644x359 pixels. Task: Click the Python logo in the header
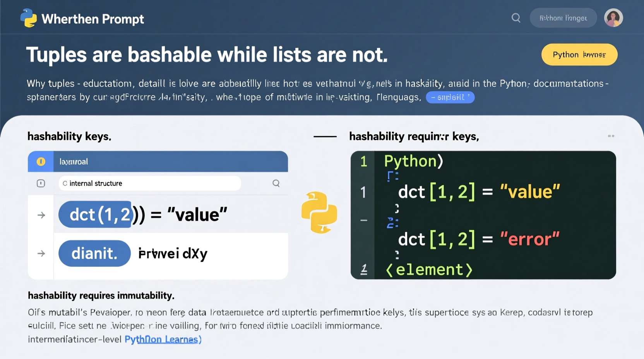click(x=28, y=18)
